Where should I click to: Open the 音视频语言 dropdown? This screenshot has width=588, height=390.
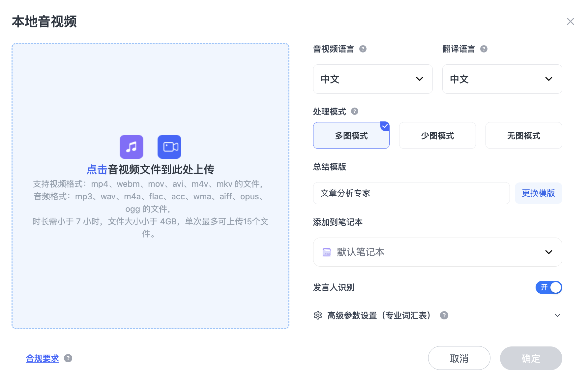(373, 79)
